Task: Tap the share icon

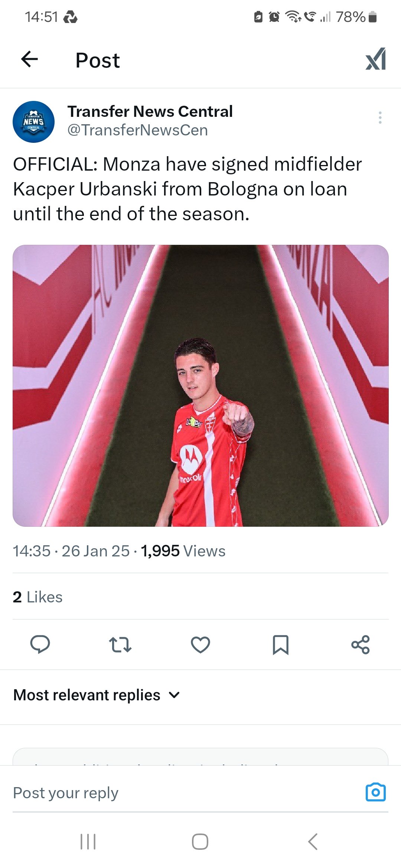Action: pos(361,644)
